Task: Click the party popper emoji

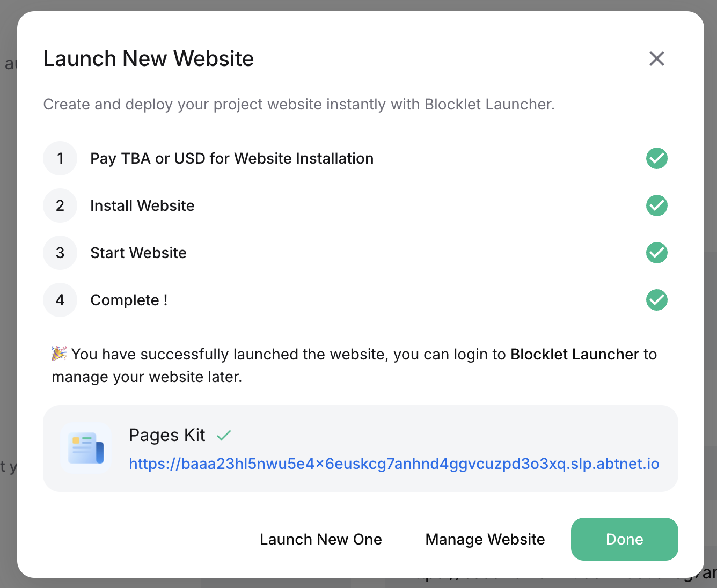Action: pyautogui.click(x=58, y=354)
